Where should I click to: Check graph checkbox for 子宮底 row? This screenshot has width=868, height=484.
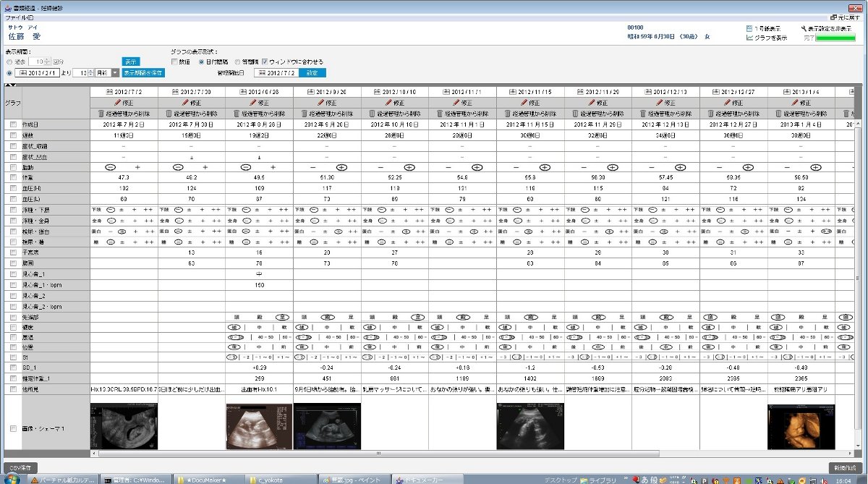[13, 252]
